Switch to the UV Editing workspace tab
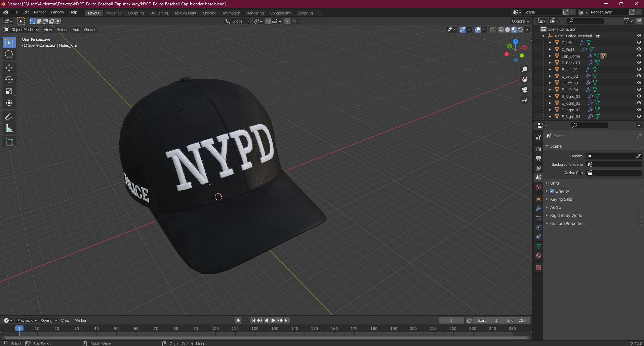Viewport: 644px width, 346px height. (x=159, y=13)
